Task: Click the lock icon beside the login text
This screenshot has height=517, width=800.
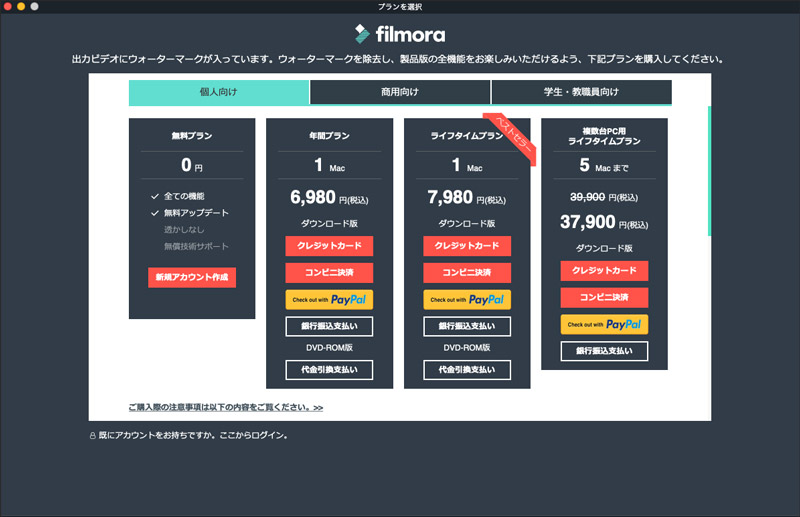Action: click(x=92, y=436)
